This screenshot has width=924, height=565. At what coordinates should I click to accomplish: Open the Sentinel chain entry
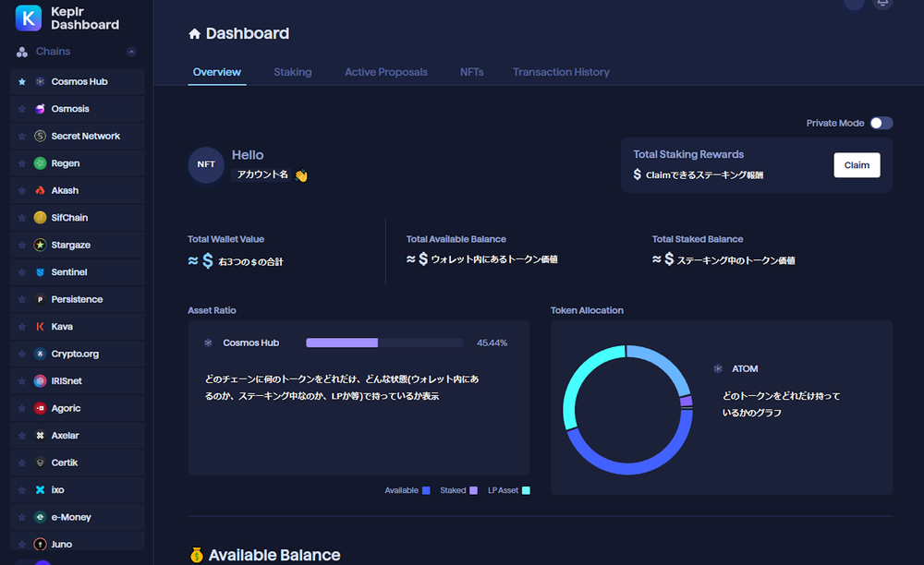tap(78, 272)
